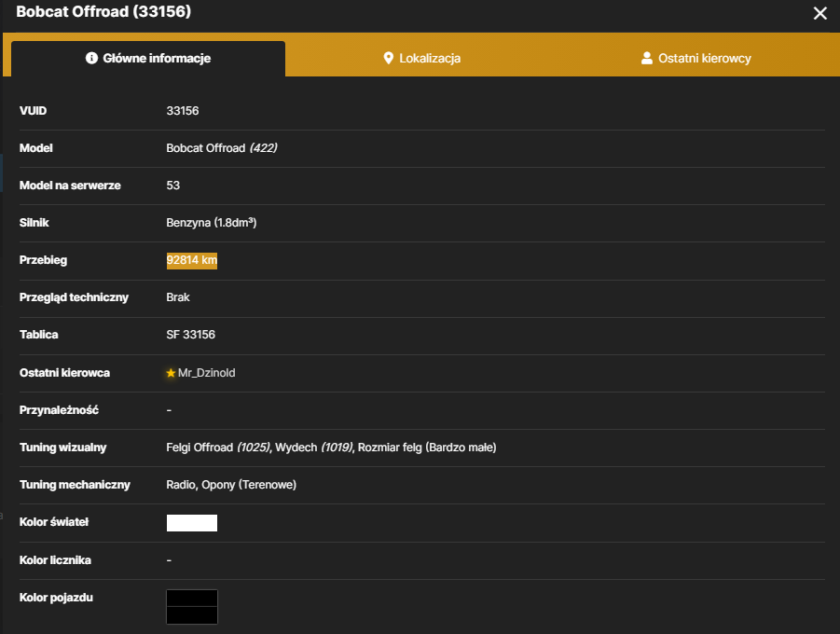840x634 pixels.
Task: Open the Główne informacje tab
Action: click(x=148, y=59)
